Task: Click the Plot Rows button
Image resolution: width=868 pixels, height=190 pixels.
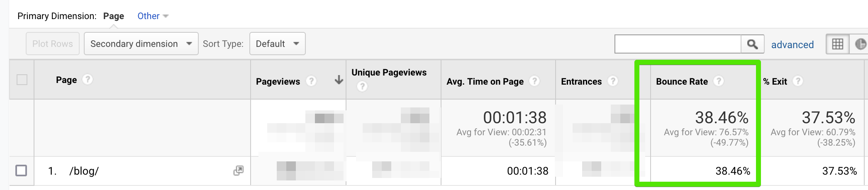Action: click(53, 44)
